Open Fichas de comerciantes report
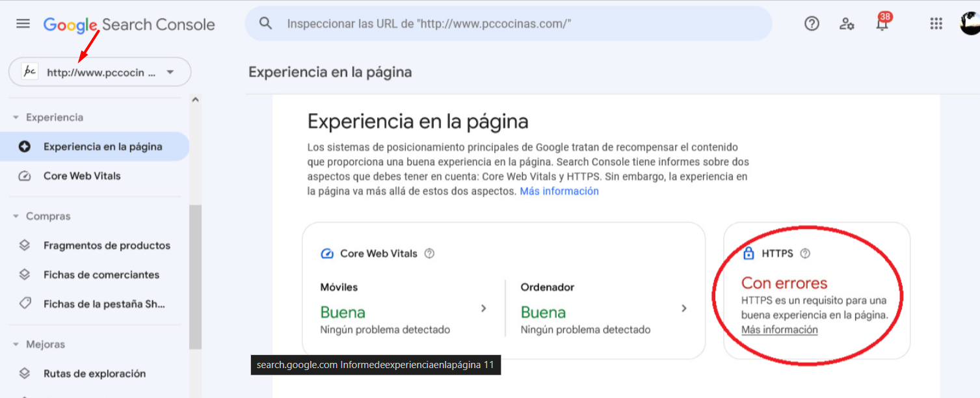 click(101, 275)
